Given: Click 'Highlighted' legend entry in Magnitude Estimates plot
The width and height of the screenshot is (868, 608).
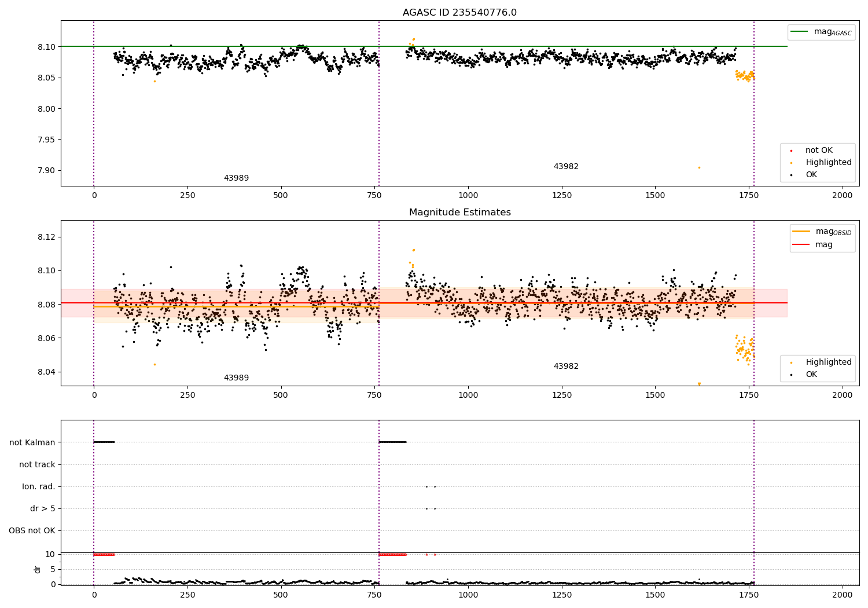Looking at the screenshot, I should [x=829, y=362].
